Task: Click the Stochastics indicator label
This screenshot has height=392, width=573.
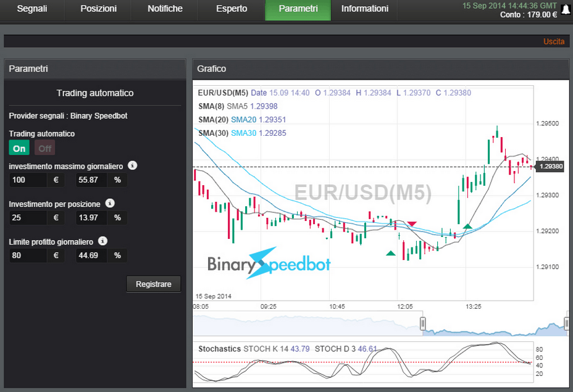Action: (219, 349)
